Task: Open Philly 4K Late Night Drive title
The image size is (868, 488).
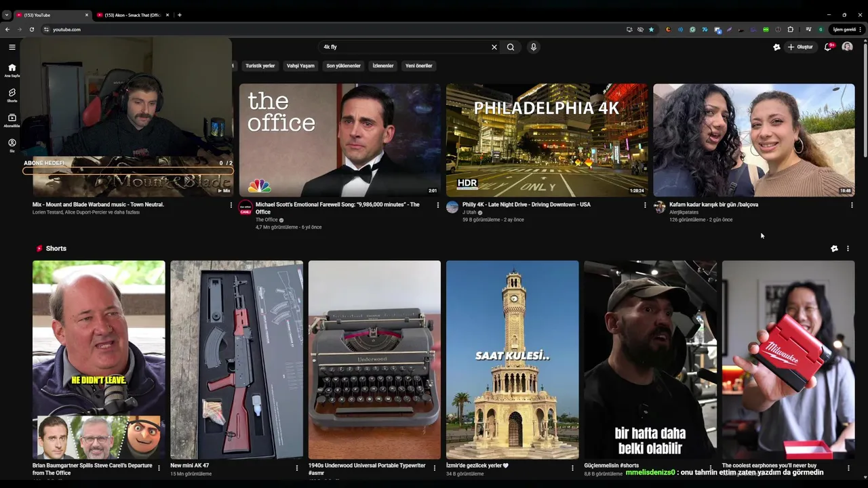Action: pyautogui.click(x=526, y=204)
